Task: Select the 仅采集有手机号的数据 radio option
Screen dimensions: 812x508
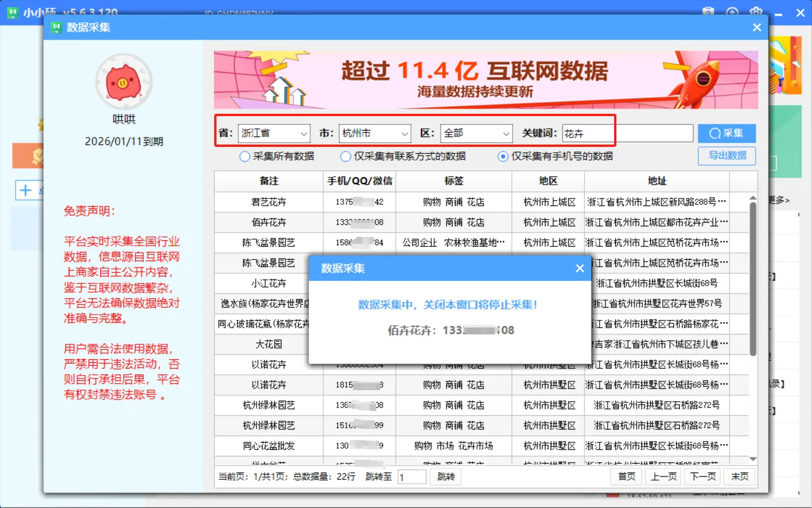Action: coord(503,156)
